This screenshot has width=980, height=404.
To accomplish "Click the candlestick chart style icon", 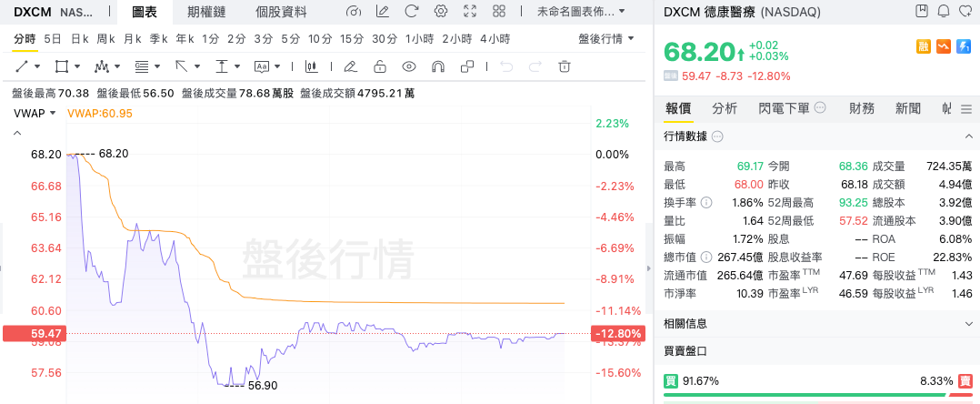I will tap(311, 66).
